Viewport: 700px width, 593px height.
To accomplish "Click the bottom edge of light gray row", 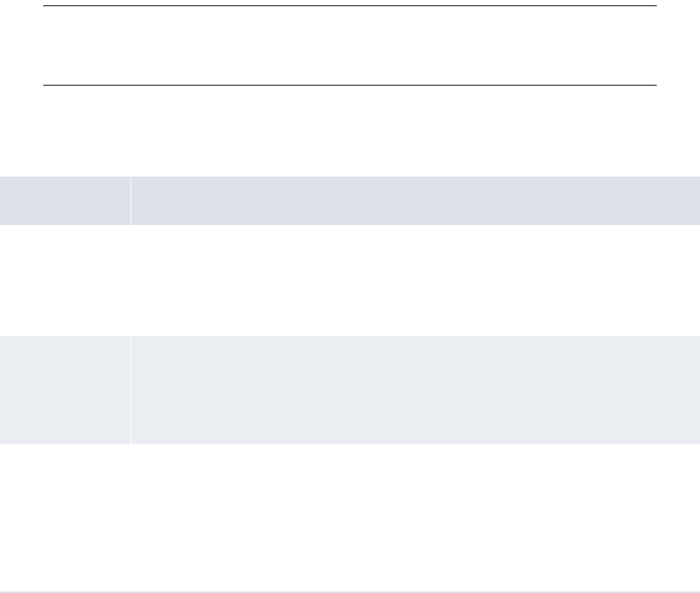I will click(350, 443).
